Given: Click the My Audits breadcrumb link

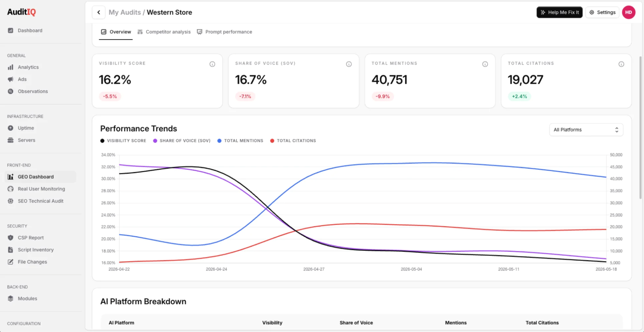Looking at the screenshot, I should 125,12.
